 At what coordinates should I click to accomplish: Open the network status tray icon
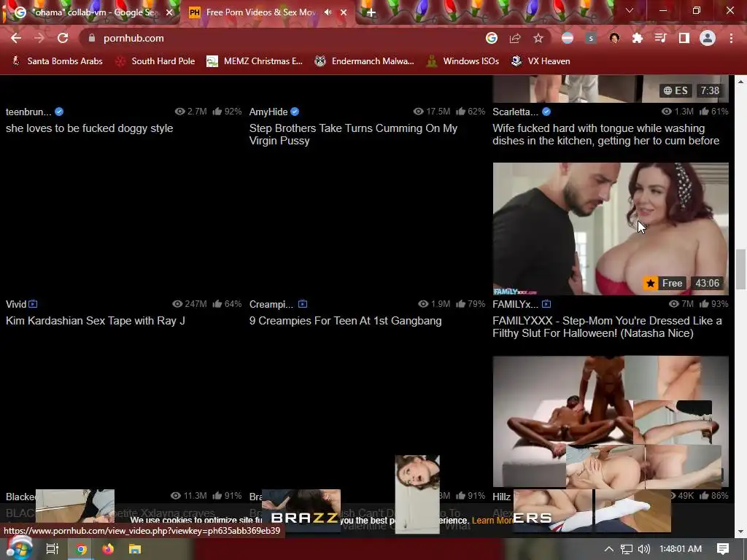pyautogui.click(x=627, y=549)
